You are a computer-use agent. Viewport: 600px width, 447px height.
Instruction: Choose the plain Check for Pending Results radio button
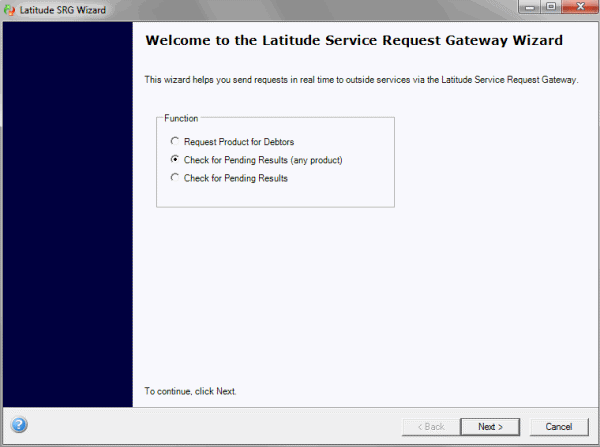point(175,178)
